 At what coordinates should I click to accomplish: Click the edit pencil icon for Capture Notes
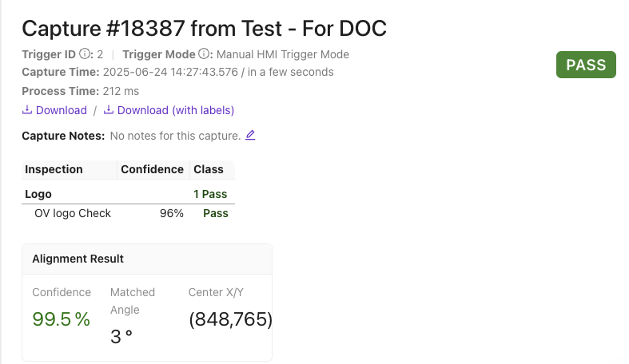[x=250, y=135]
